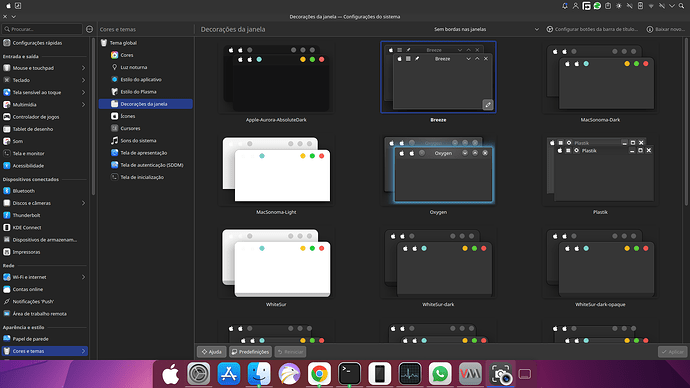
Task: Click the Ajuda button
Action: (212, 352)
